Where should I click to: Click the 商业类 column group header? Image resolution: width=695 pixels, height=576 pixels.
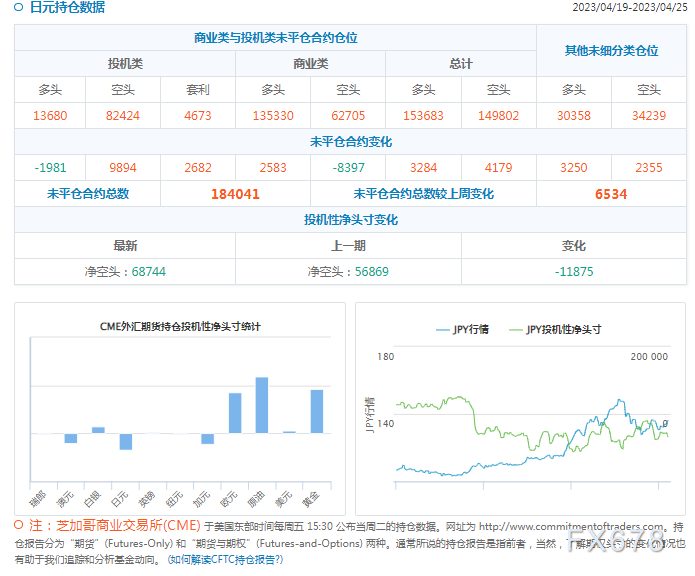click(x=310, y=64)
